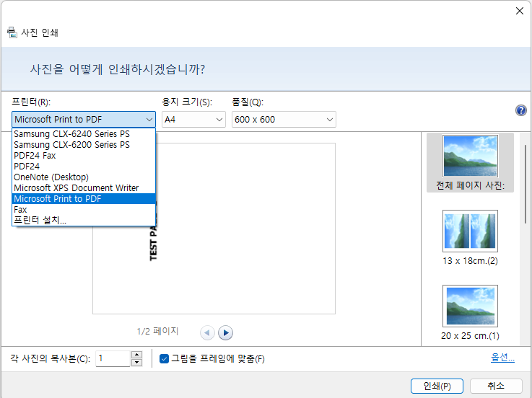The image size is (532, 398).
Task: Collapse the 프린터 dropdown showing Microsoft Print to PDF
Action: 84,120
